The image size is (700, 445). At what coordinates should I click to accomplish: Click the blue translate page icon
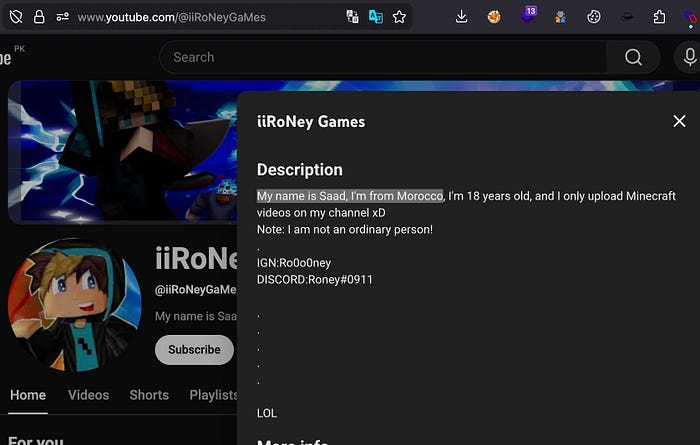click(375, 17)
